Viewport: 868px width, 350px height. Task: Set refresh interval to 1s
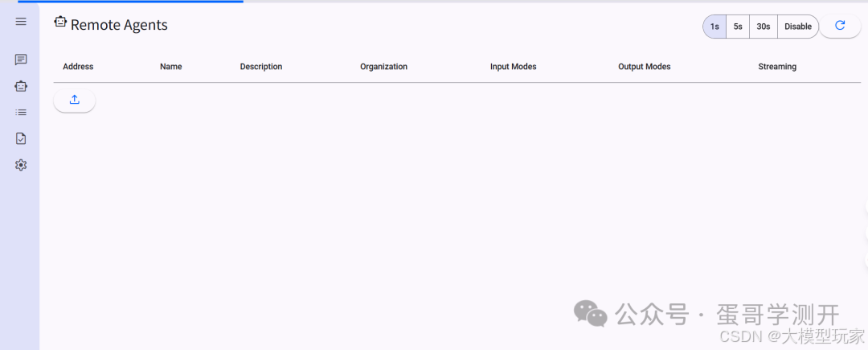tap(714, 27)
